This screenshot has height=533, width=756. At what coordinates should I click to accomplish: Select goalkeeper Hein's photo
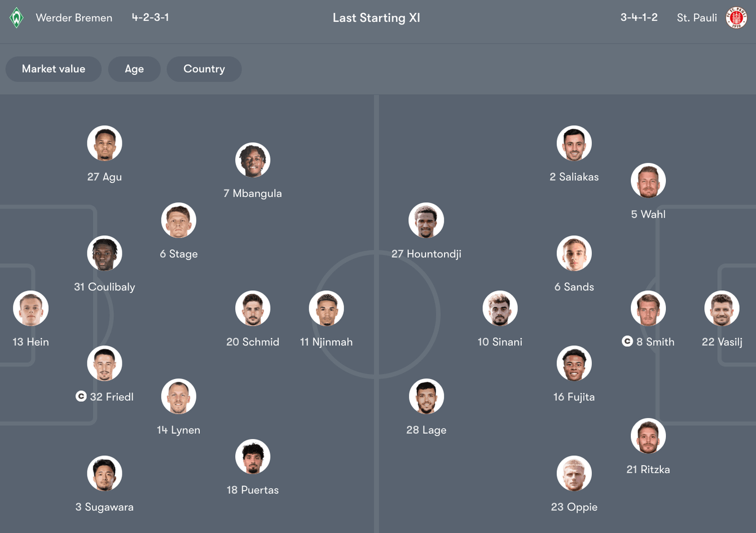click(x=31, y=308)
